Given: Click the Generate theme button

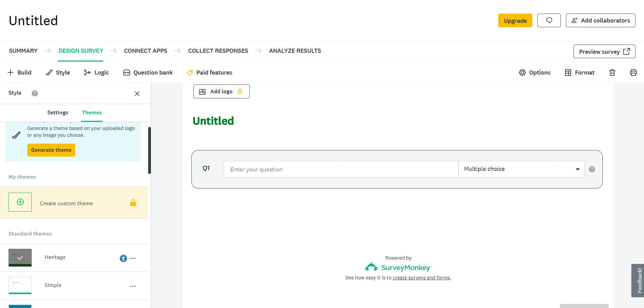Looking at the screenshot, I should pos(51,150).
